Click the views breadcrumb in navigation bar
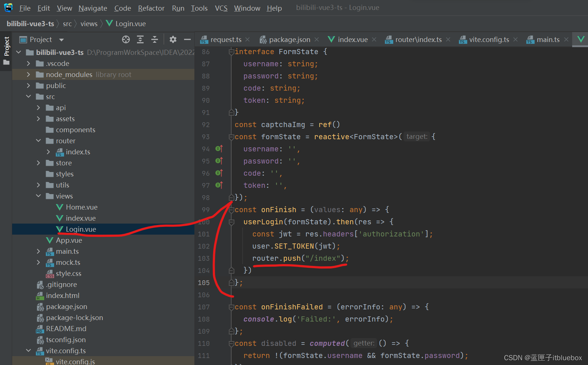Viewport: 588px width, 365px height. (89, 24)
